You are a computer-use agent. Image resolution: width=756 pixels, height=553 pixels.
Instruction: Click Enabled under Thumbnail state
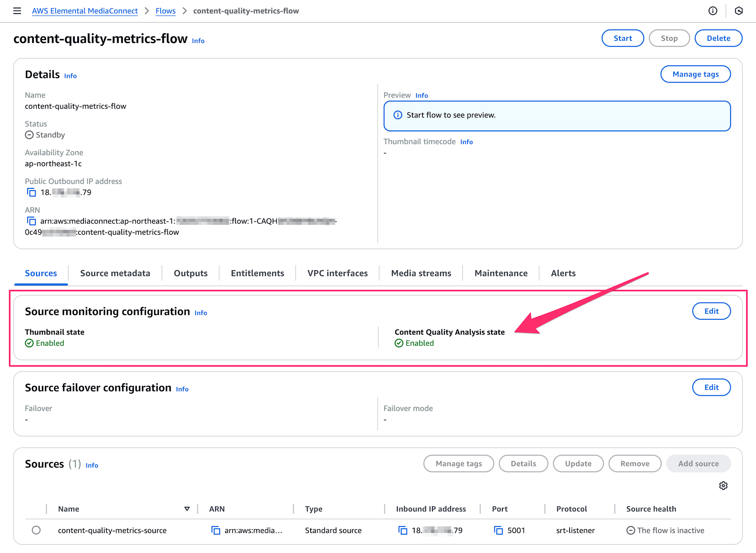[x=45, y=343]
